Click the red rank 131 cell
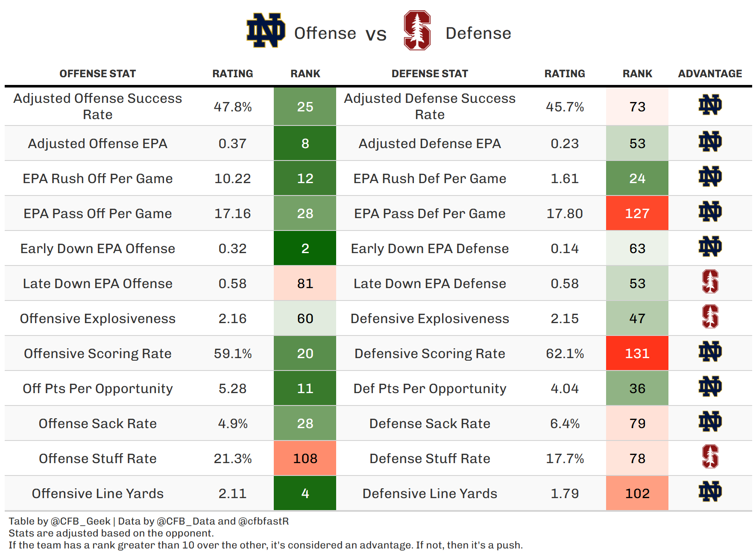756x560 pixels. point(637,353)
